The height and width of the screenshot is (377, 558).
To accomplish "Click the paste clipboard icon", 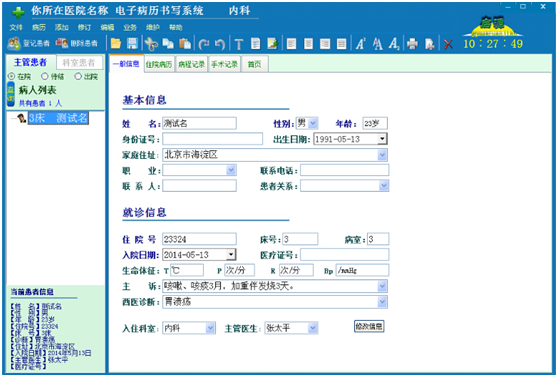I will [185, 44].
